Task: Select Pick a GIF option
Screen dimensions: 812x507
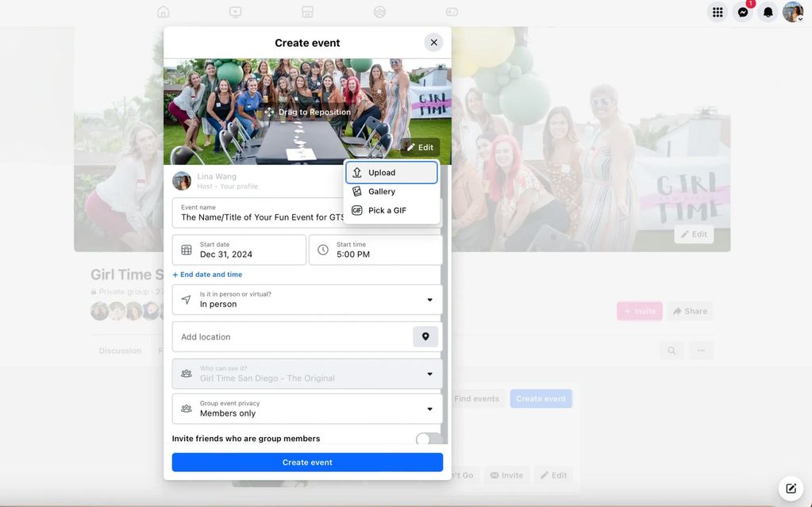Action: [x=387, y=210]
